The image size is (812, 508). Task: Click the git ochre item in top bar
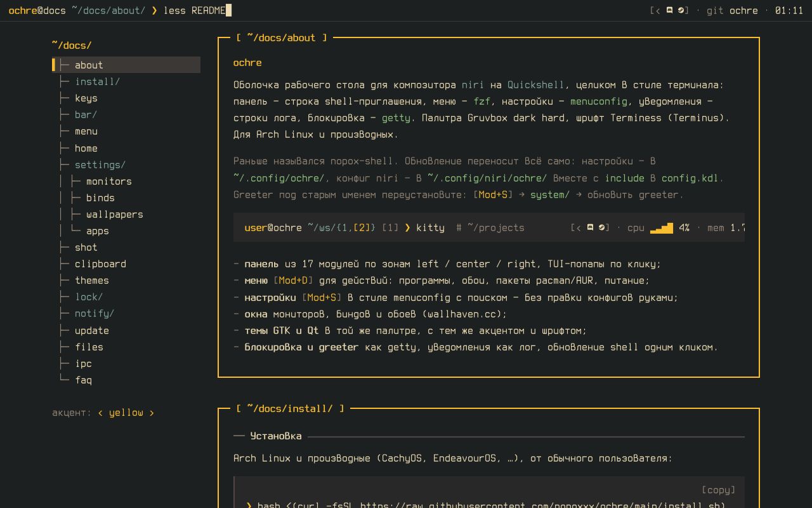point(732,10)
